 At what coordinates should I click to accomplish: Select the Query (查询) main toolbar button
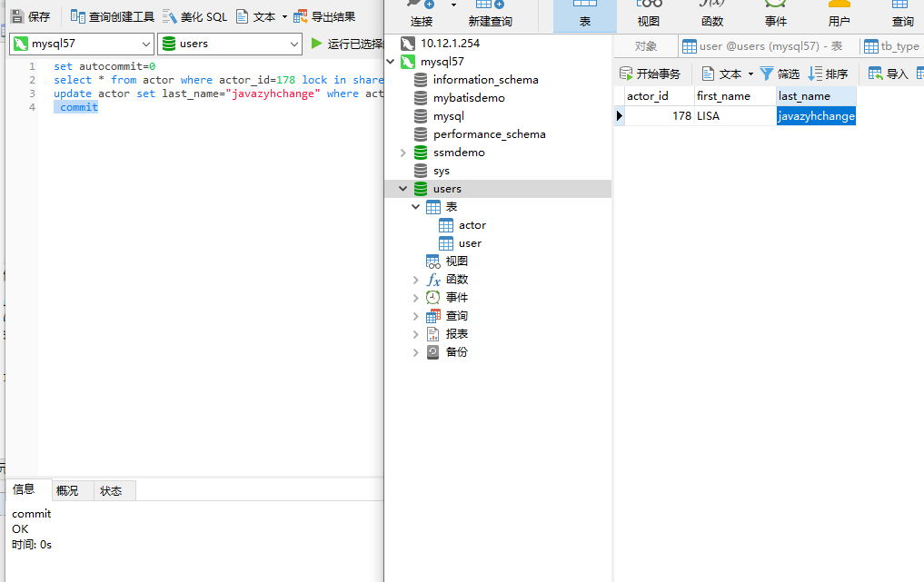point(902,15)
